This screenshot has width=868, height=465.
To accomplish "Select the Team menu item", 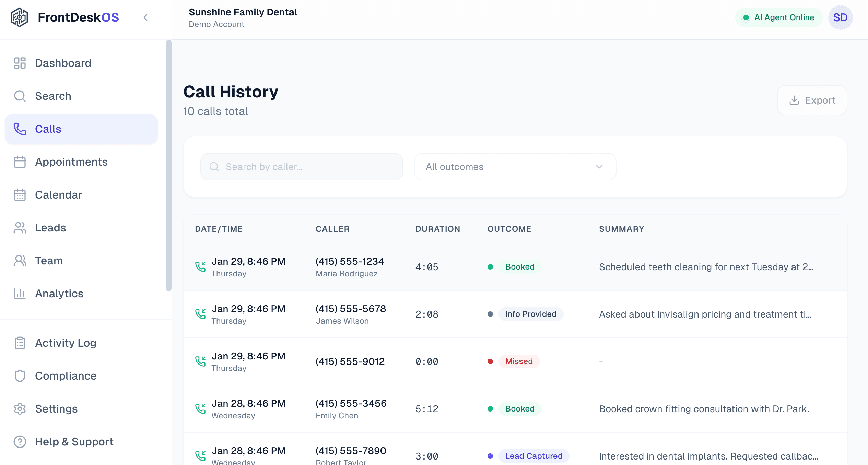I will click(x=49, y=261).
